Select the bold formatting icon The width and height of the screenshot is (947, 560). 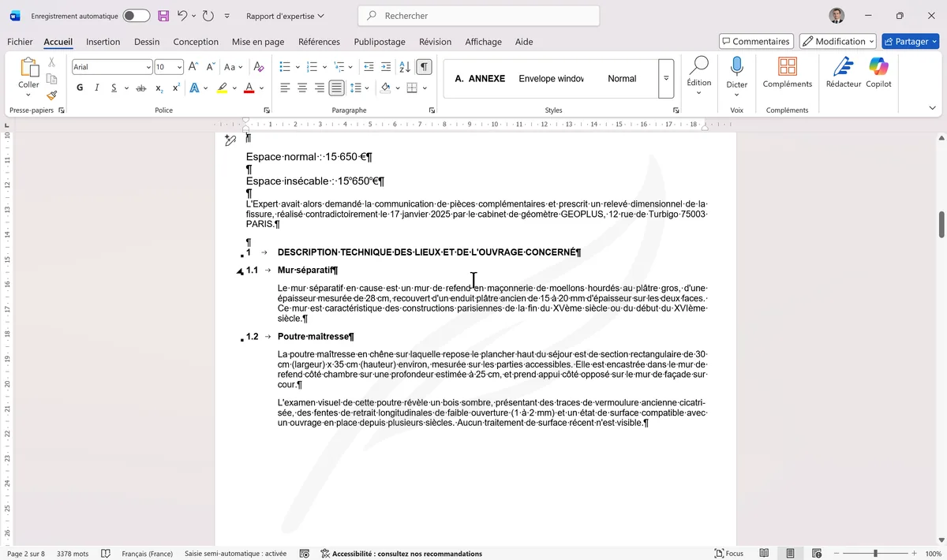click(80, 88)
